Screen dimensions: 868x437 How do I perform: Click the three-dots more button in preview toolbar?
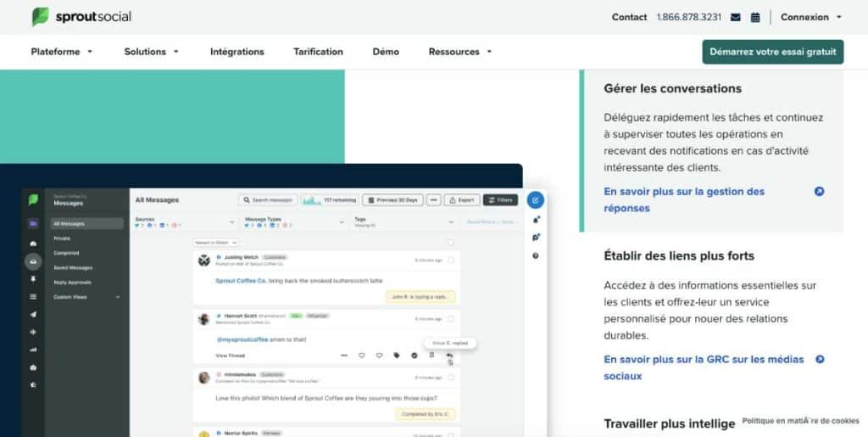(434, 200)
